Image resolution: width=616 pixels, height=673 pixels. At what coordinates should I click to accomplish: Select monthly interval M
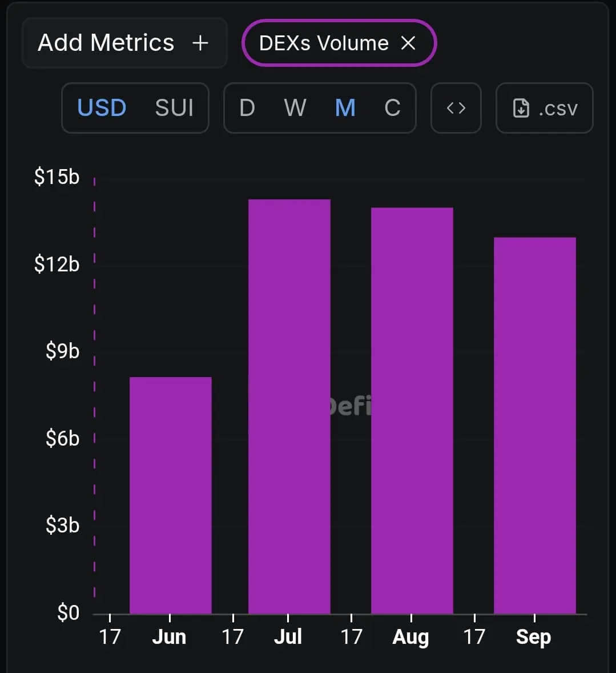pyautogui.click(x=345, y=108)
